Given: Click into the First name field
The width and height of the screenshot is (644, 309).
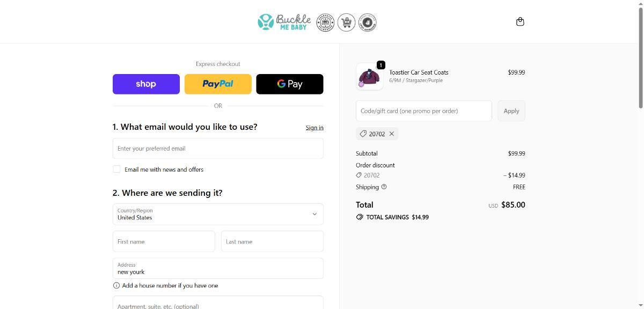Looking at the screenshot, I should coord(164,241).
